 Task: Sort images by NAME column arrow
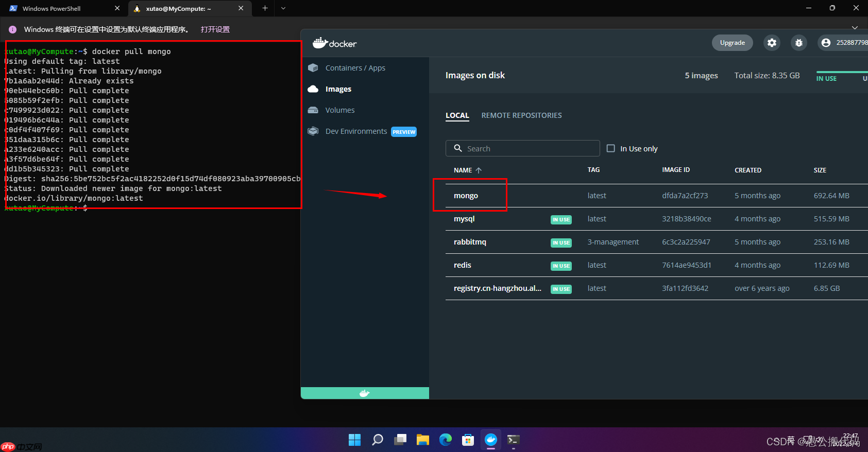[479, 170]
